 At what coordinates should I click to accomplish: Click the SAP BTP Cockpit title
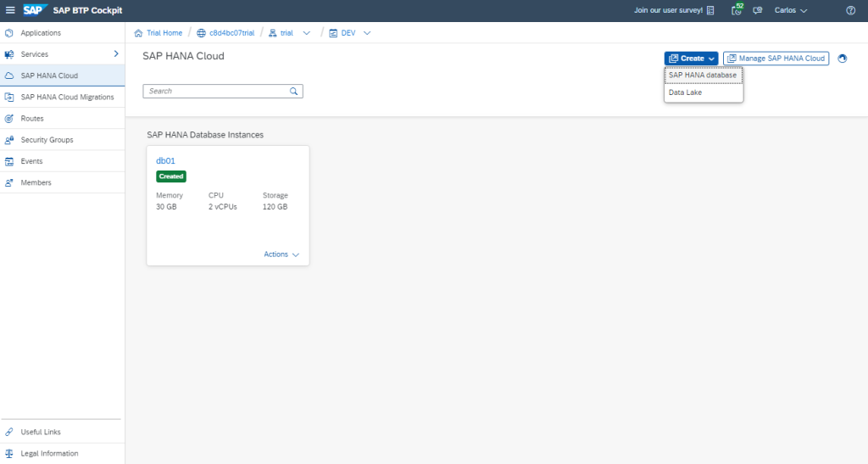87,10
